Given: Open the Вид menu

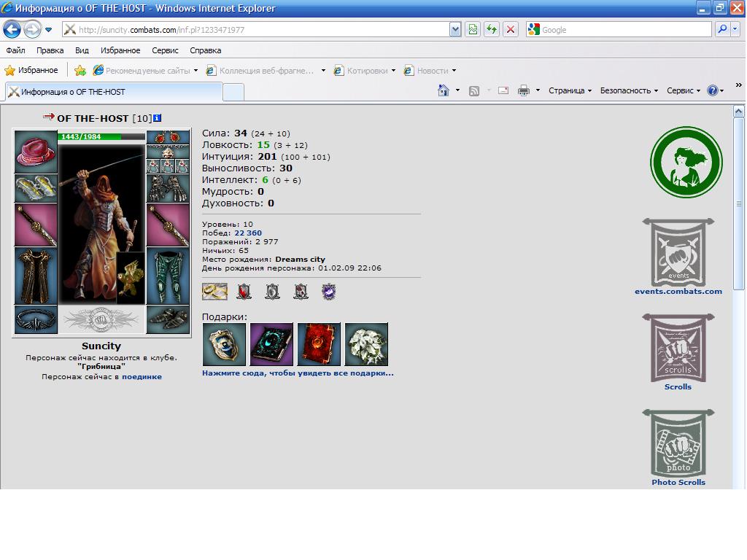Looking at the screenshot, I should (82, 50).
